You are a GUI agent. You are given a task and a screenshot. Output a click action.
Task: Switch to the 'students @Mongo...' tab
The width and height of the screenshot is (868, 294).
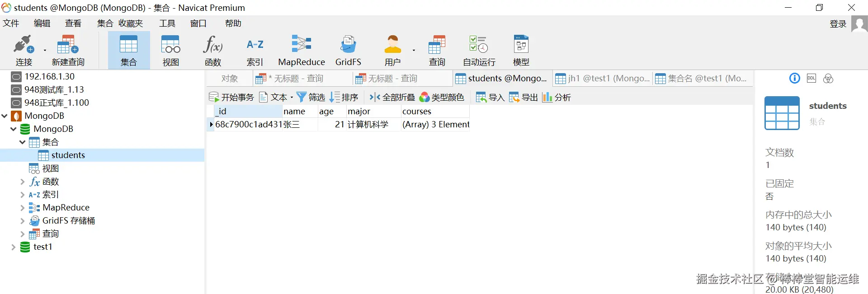(x=502, y=79)
